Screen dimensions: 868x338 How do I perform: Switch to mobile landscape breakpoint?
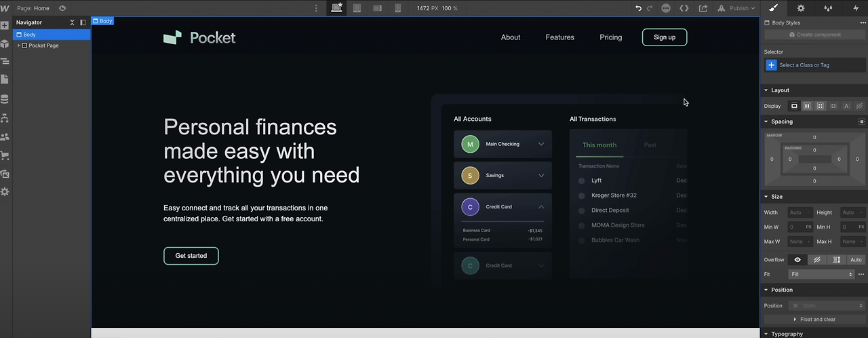coord(378,8)
